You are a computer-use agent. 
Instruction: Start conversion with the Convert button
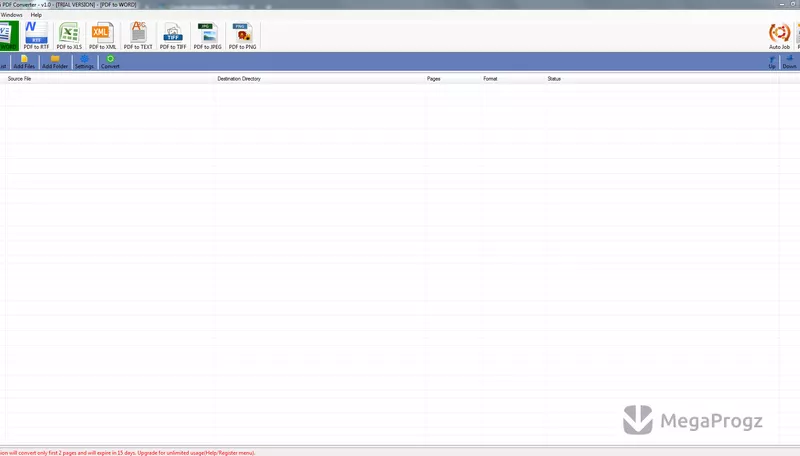pyautogui.click(x=110, y=62)
